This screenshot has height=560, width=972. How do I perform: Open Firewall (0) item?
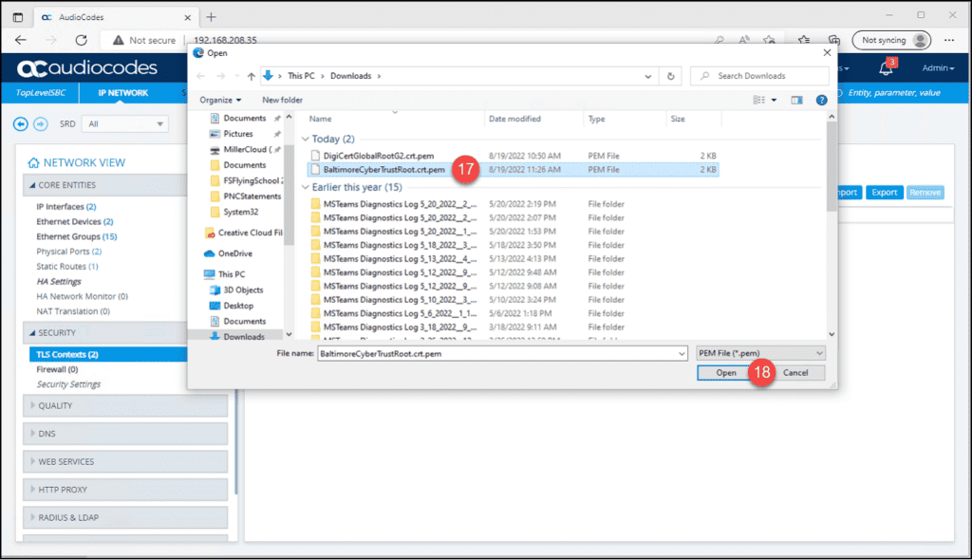tap(57, 369)
